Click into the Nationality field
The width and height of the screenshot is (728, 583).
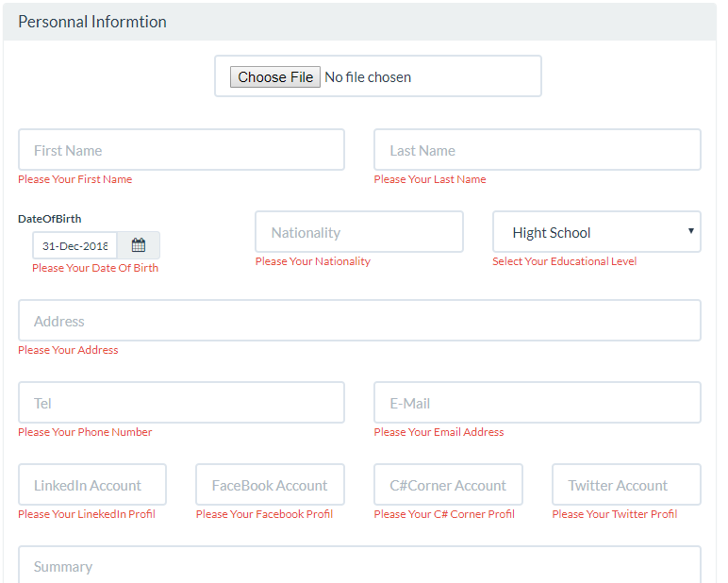359,232
